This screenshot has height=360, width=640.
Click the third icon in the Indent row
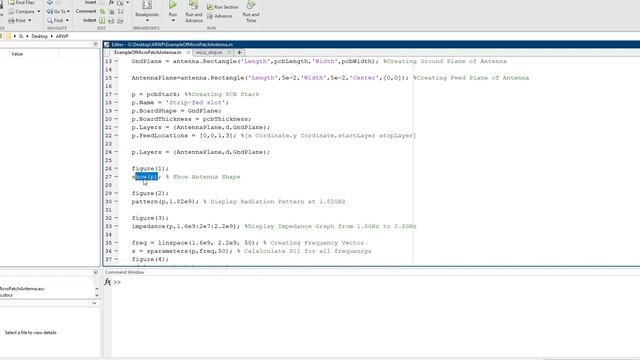point(120,20)
